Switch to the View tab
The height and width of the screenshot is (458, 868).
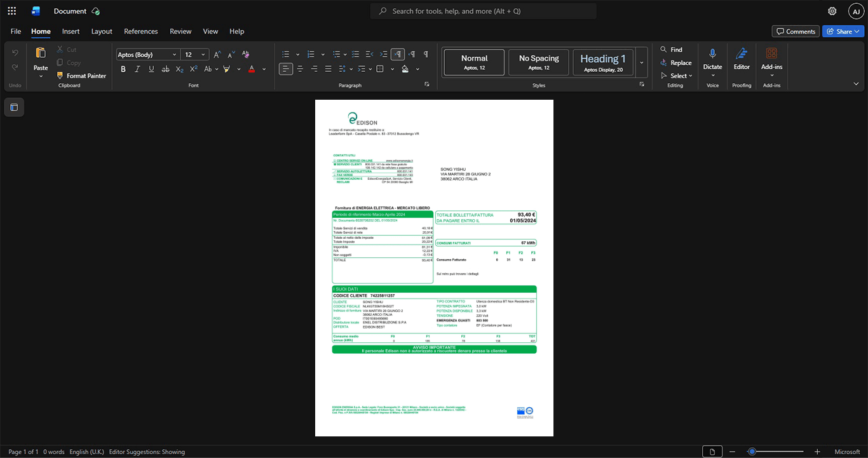pos(210,31)
